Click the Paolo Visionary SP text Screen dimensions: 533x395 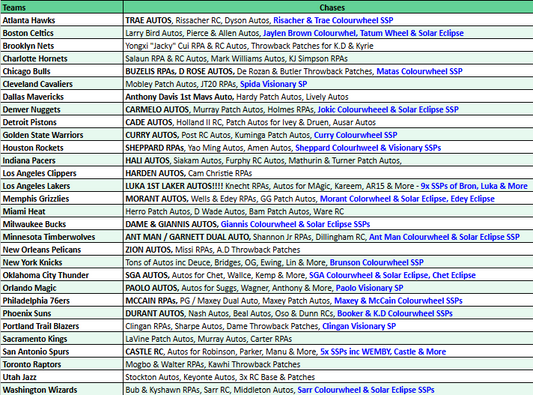coord(369,288)
